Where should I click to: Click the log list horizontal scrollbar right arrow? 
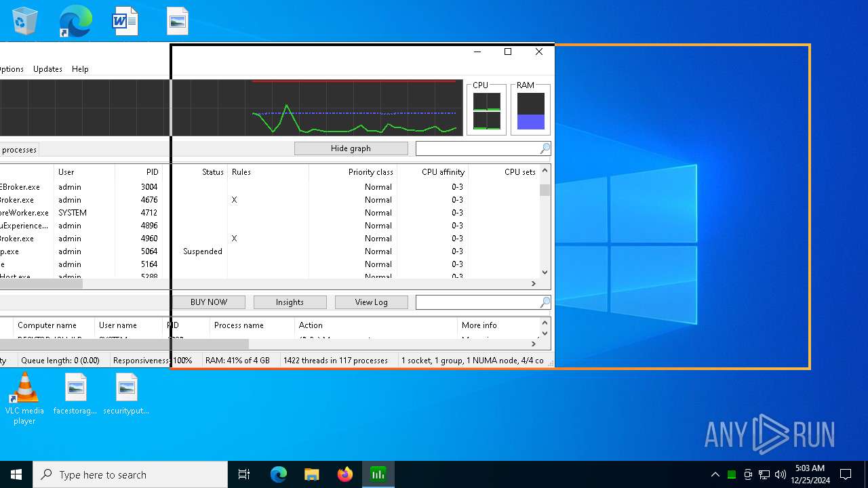(534, 344)
